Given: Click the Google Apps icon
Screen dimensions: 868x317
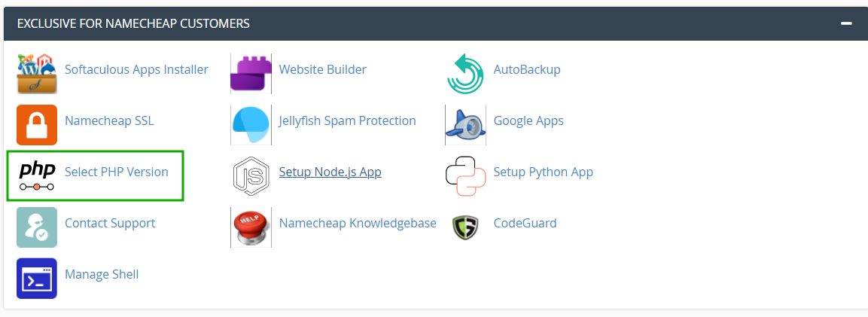Looking at the screenshot, I should [x=465, y=125].
